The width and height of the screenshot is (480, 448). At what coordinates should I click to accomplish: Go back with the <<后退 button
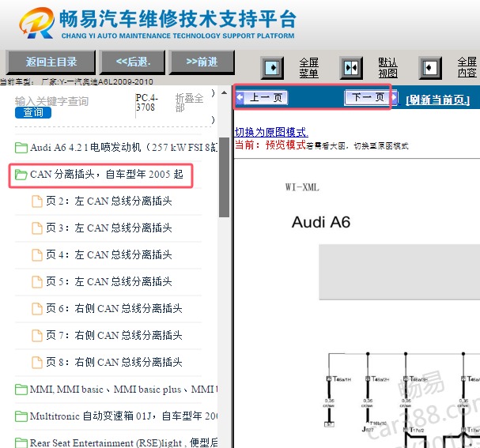click(133, 62)
